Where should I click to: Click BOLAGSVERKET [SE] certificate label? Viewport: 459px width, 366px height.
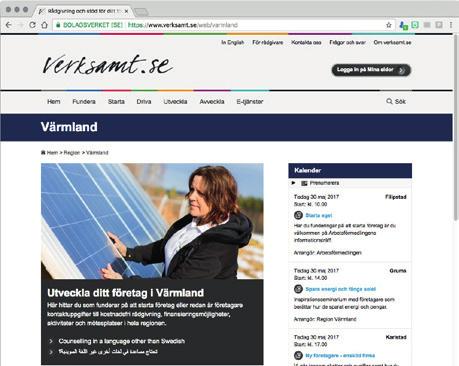click(x=93, y=25)
